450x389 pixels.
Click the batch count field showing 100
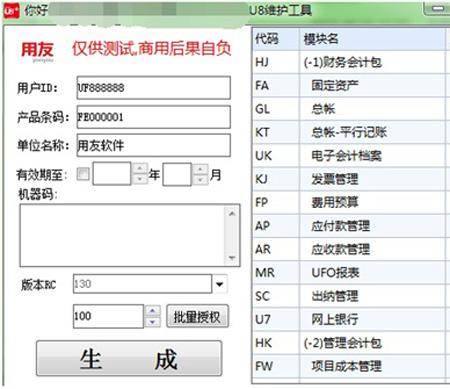(108, 316)
